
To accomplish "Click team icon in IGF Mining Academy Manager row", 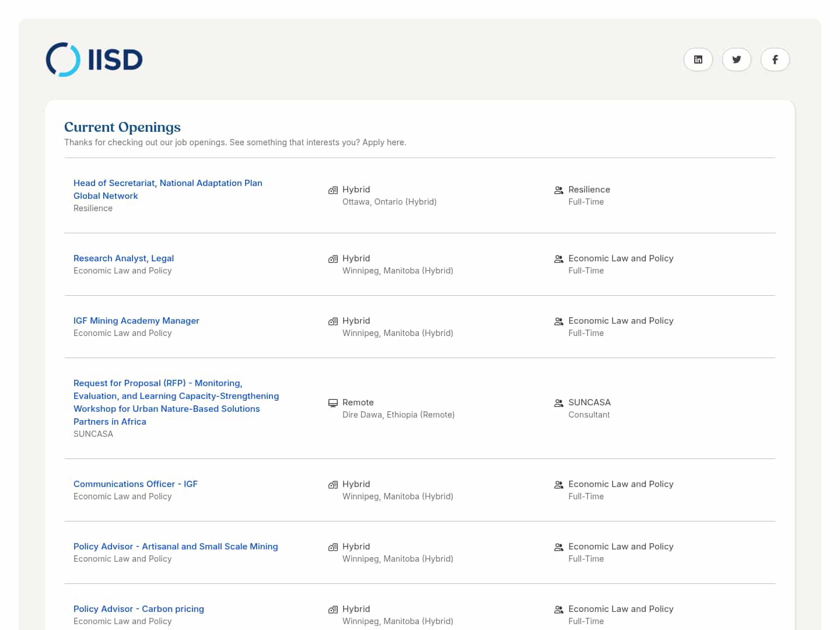I will click(558, 321).
